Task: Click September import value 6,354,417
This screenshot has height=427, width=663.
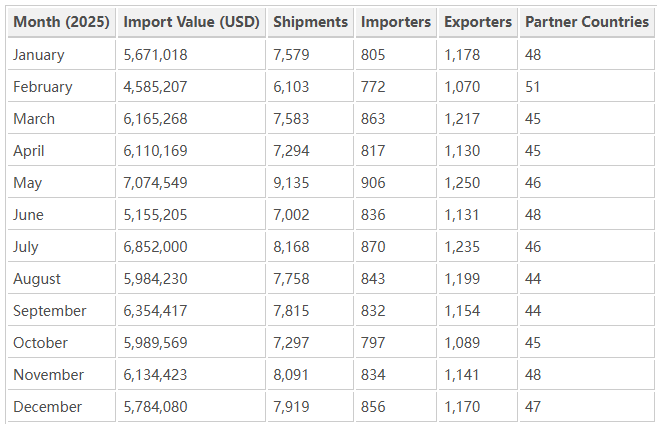Action: click(x=155, y=311)
